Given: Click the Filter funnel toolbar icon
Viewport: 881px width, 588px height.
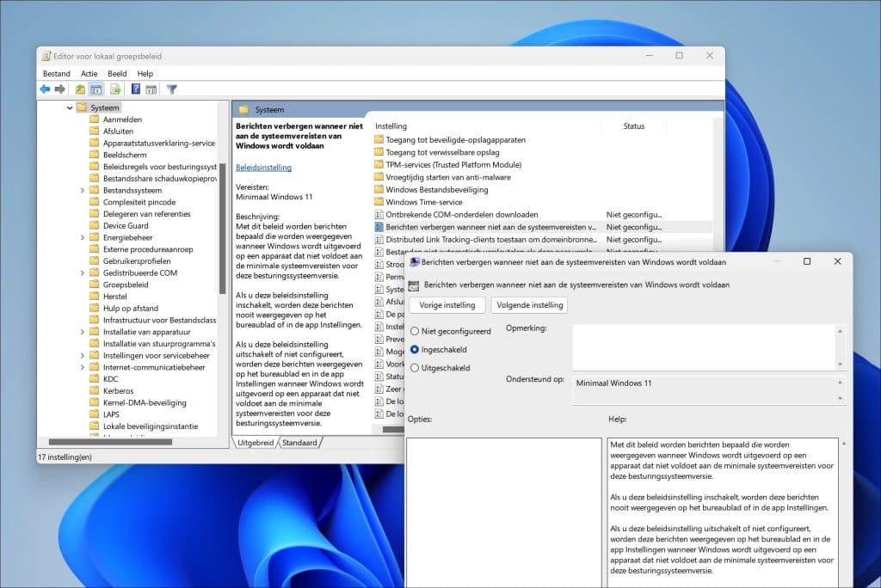Looking at the screenshot, I should [172, 89].
